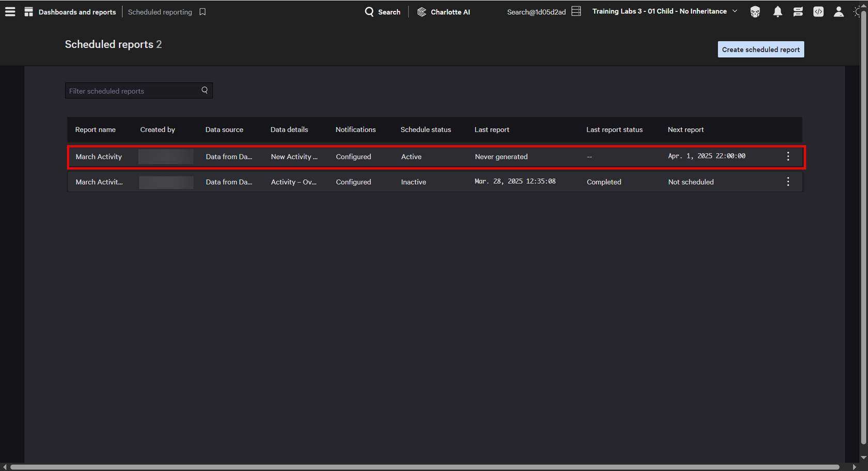The width and height of the screenshot is (868, 471).
Task: Bookmark the Scheduled reporting page
Action: coord(203,12)
